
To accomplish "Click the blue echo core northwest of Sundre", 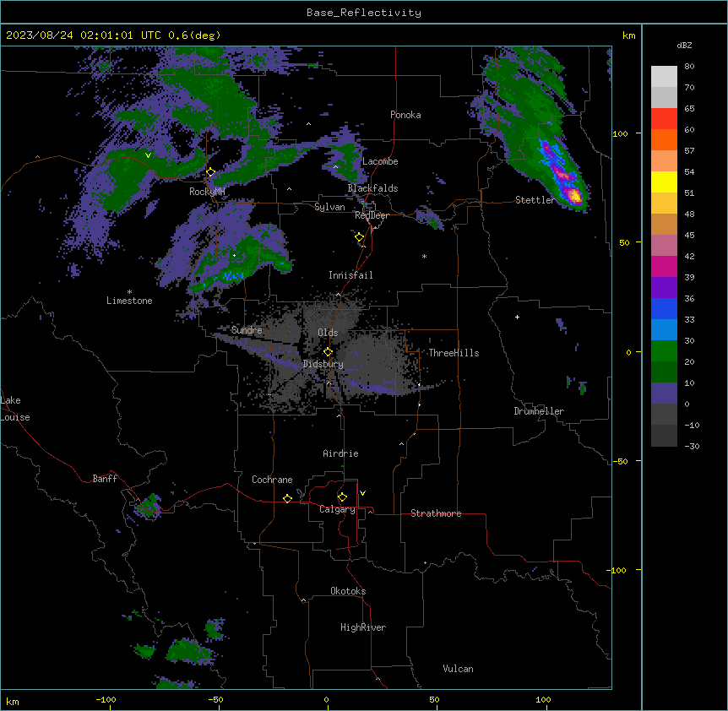I will point(233,277).
